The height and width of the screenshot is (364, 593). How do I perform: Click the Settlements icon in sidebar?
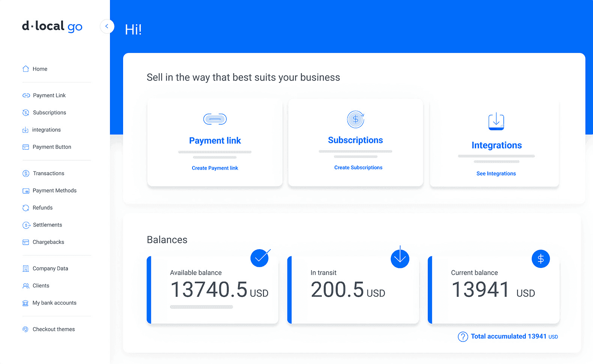(26, 225)
